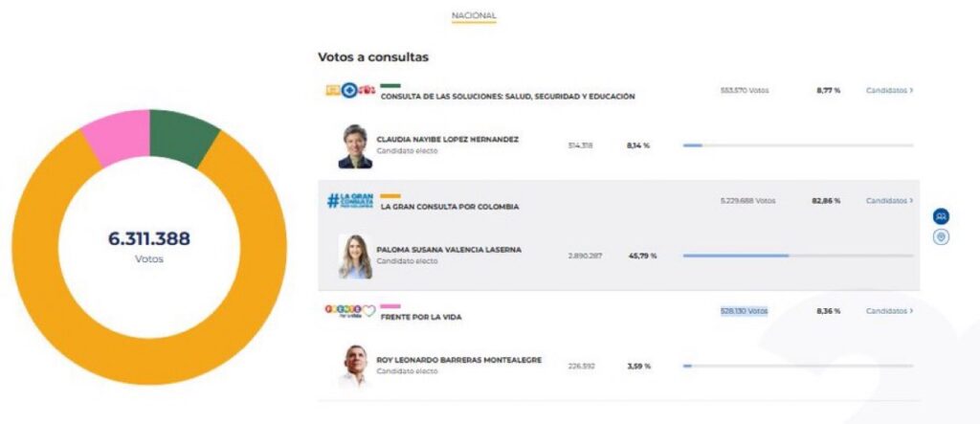Click the dark blue candidates view icon

pyautogui.click(x=941, y=216)
